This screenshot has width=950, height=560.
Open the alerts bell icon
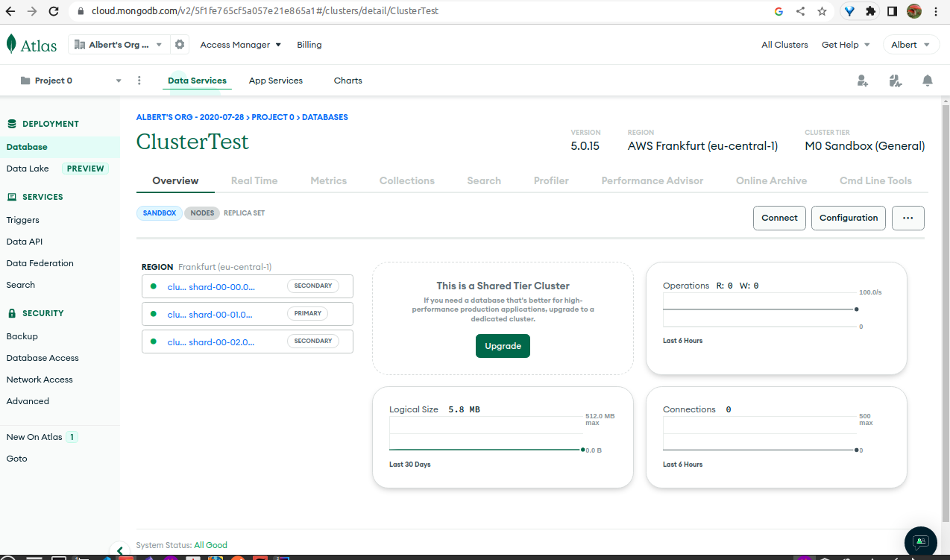928,81
